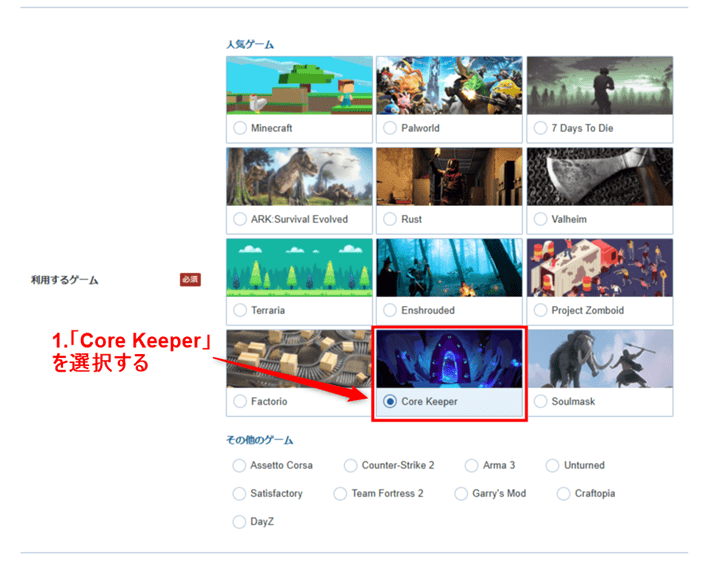Pick the Craftopia radio button
This screenshot has width=710, height=563.
(563, 494)
